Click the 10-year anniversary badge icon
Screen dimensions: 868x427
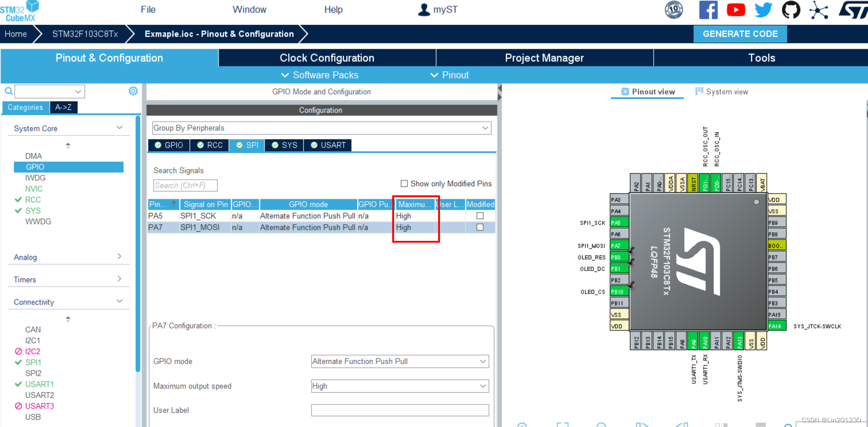click(x=674, y=10)
